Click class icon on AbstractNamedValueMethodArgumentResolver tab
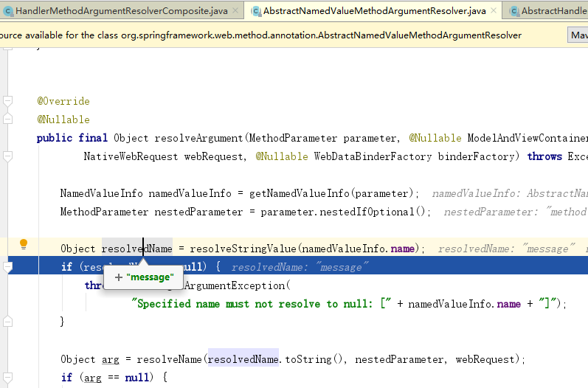588x388 pixels. coord(255,11)
